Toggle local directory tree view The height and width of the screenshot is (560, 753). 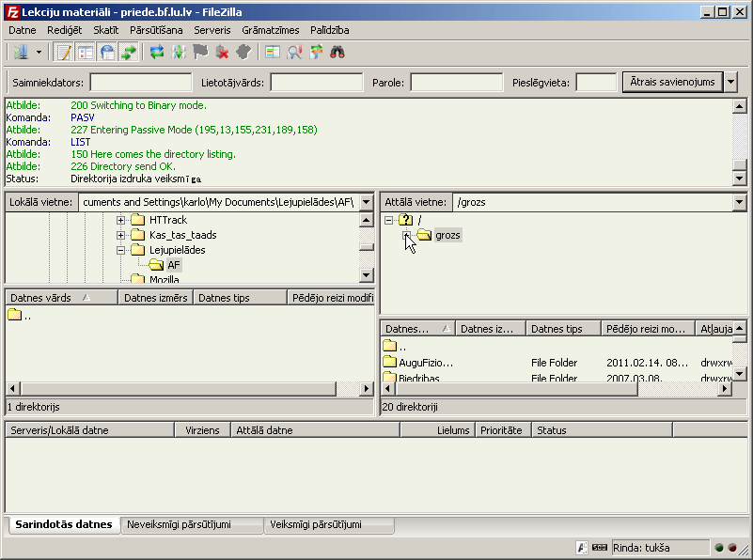click(x=86, y=52)
